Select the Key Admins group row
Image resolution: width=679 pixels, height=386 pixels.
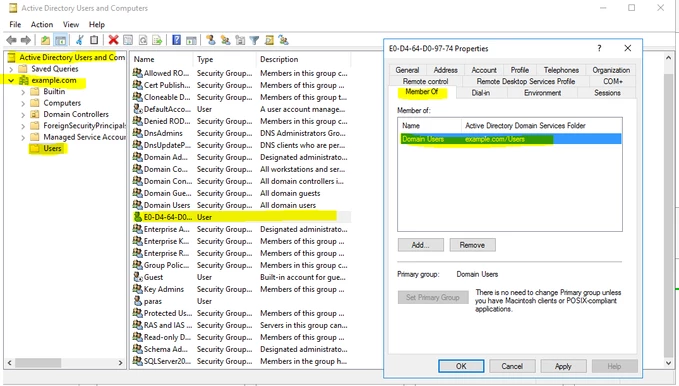241,289
